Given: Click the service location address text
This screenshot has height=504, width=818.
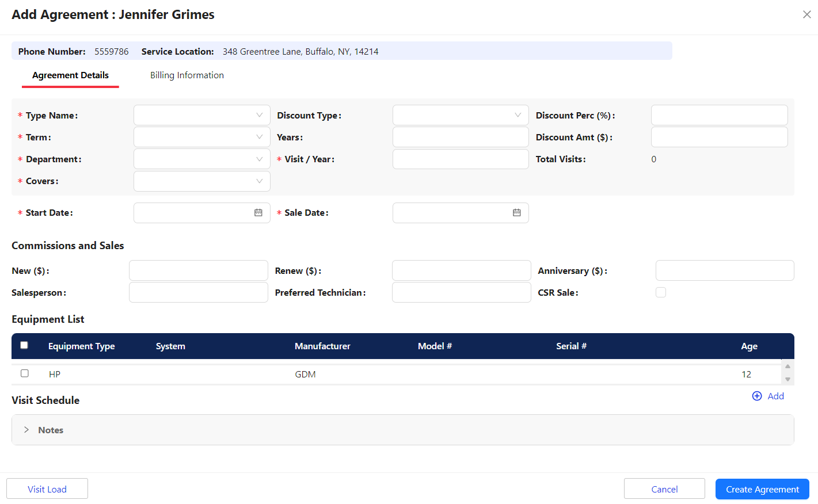Looking at the screenshot, I should pos(300,52).
